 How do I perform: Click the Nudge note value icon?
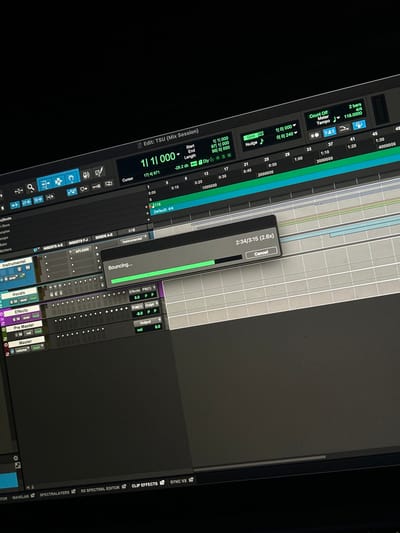click(x=262, y=141)
